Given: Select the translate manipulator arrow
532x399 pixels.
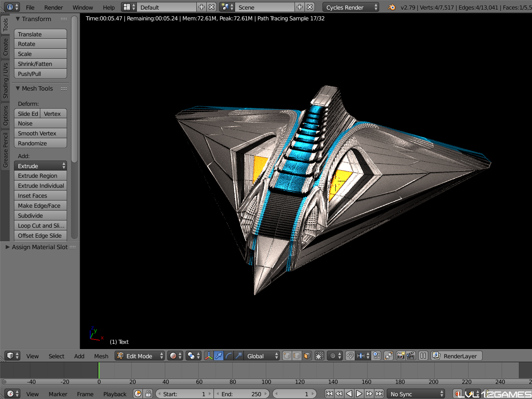Looking at the screenshot, I should 219,356.
